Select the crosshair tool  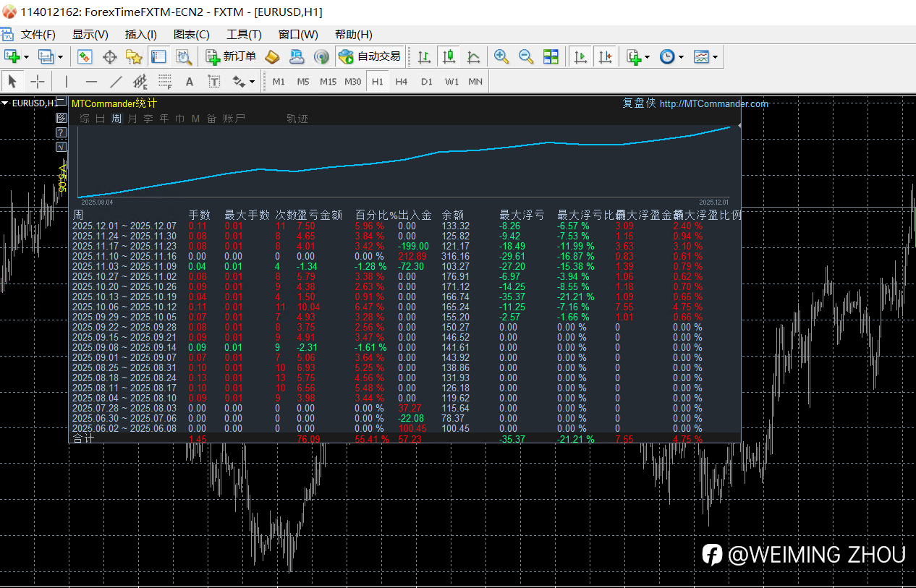(38, 82)
